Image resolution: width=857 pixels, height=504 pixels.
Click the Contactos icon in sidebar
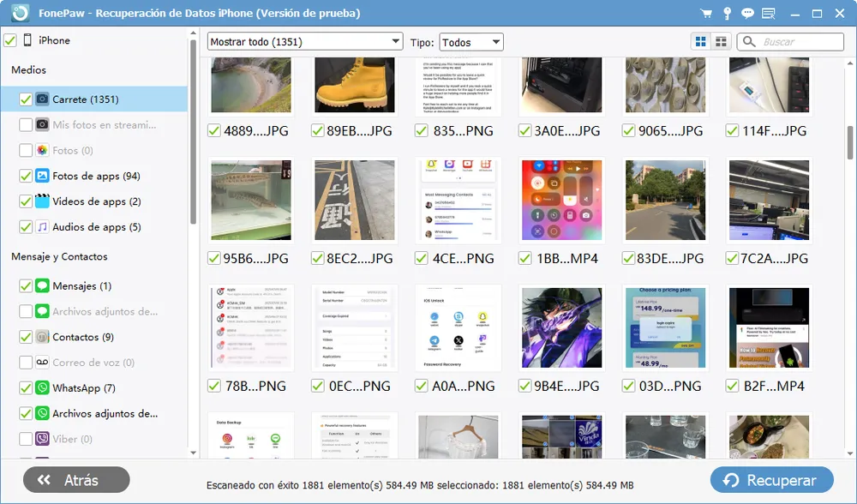click(x=42, y=337)
